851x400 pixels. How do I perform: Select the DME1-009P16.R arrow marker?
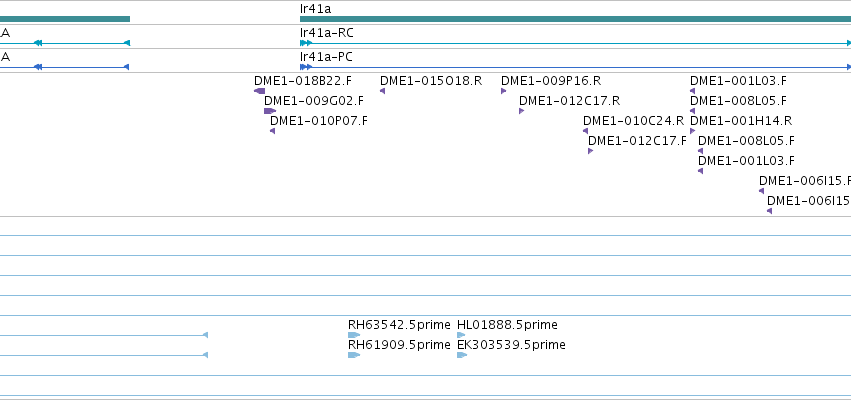pos(504,91)
